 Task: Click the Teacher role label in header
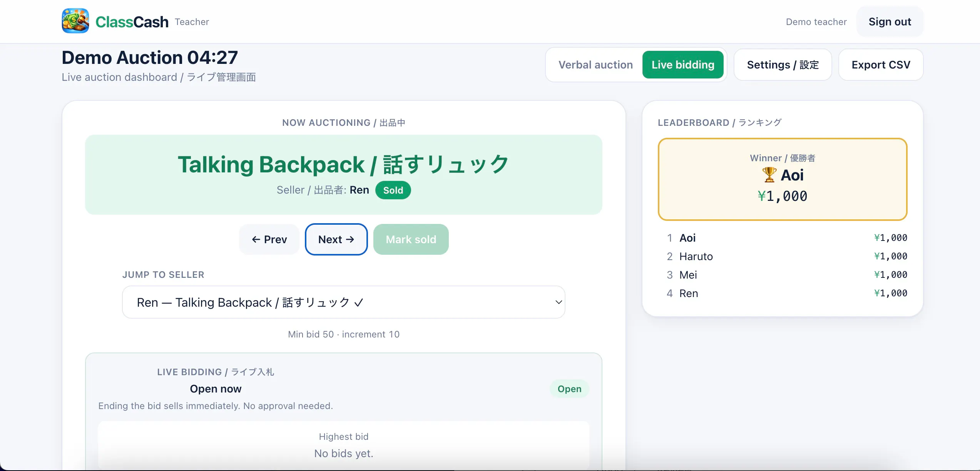192,22
